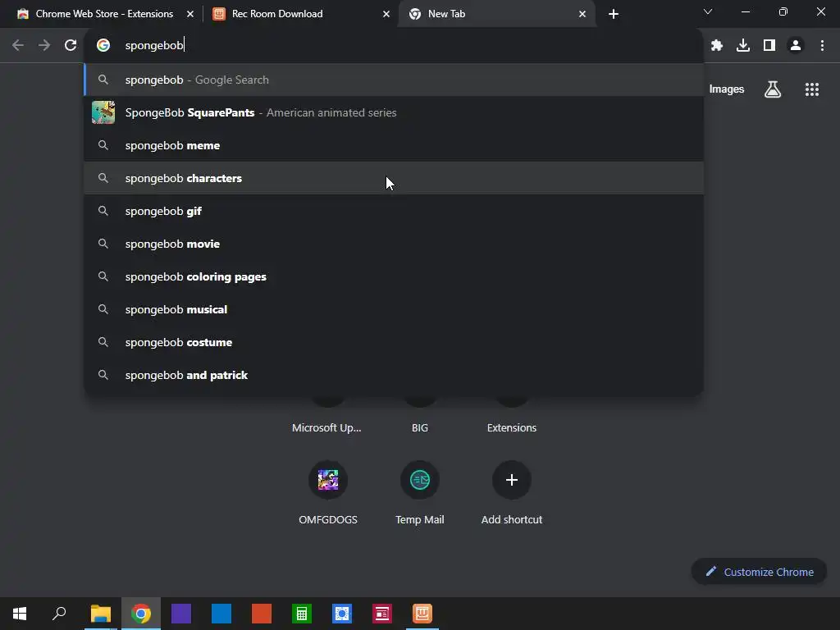This screenshot has height=630, width=840.
Task: Open the OMFGDOGS shortcut icon
Action: [x=328, y=480]
